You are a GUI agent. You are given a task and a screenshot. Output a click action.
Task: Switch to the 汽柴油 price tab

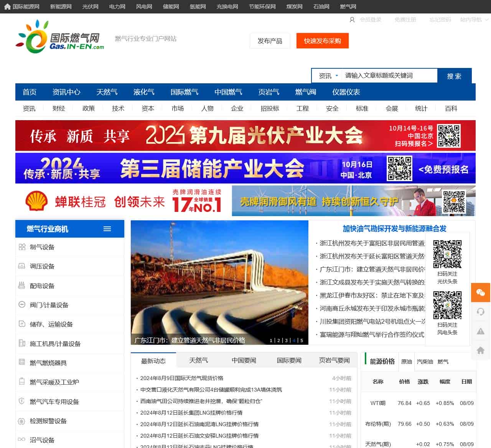(x=425, y=362)
